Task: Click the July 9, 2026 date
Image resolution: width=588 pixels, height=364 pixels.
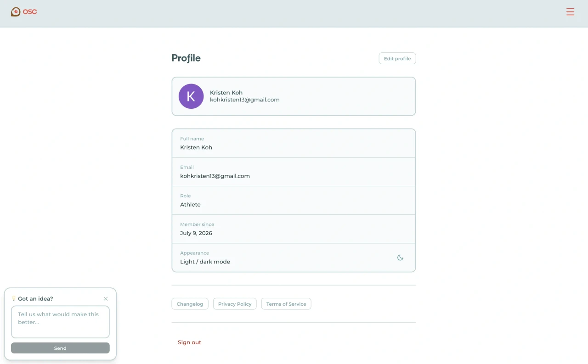Action: pyautogui.click(x=196, y=233)
